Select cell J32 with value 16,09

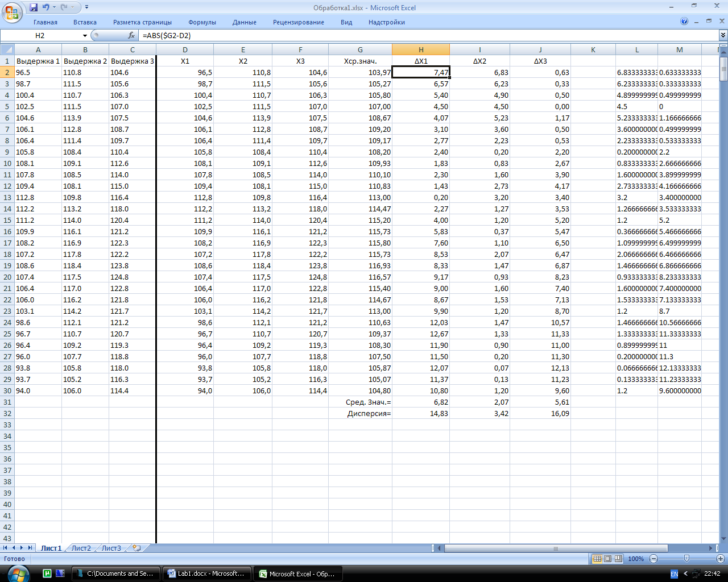(540, 413)
